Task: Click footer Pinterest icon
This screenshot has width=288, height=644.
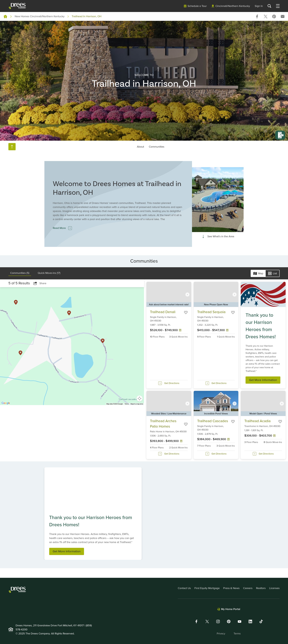Action: 229,621
